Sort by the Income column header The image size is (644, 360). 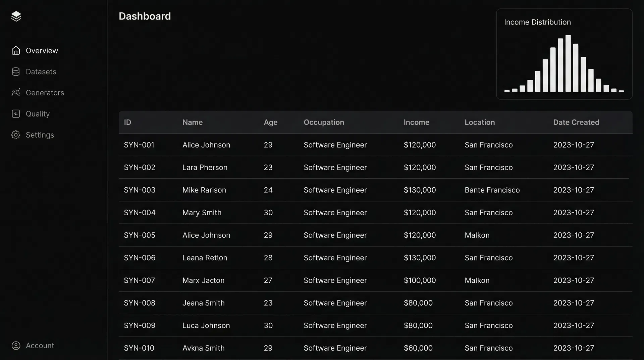416,122
